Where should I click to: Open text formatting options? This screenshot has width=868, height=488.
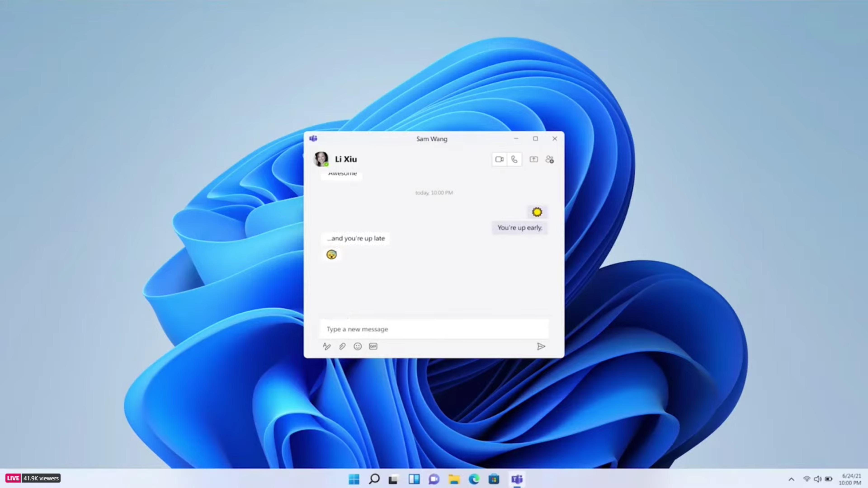click(326, 346)
